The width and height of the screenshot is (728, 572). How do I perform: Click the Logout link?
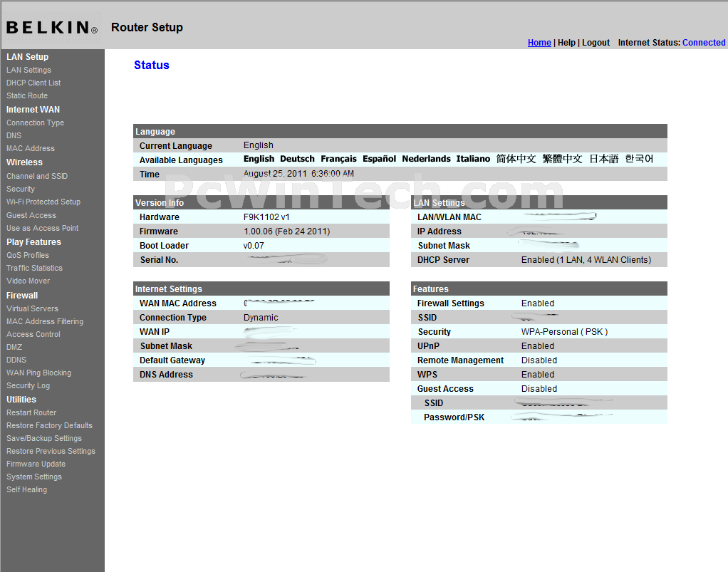point(596,43)
